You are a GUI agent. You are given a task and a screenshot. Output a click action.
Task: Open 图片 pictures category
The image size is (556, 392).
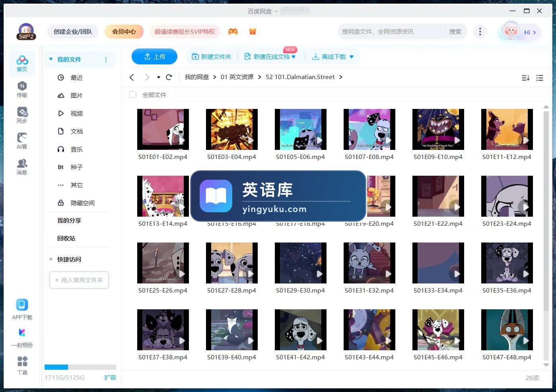click(x=77, y=95)
